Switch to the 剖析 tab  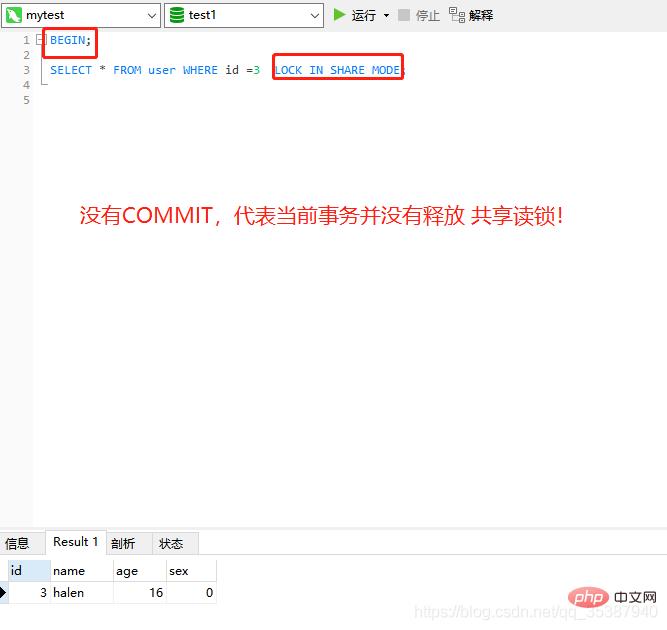[x=123, y=543]
